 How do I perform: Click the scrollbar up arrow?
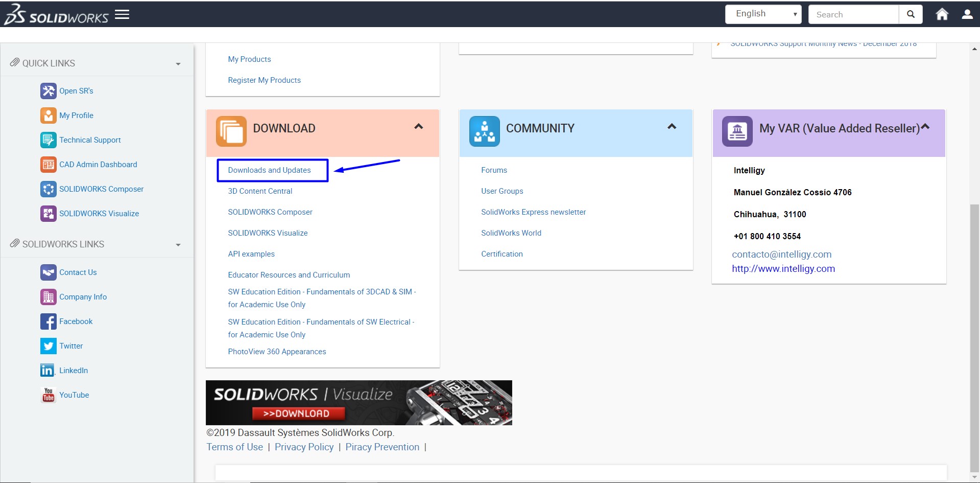point(974,49)
